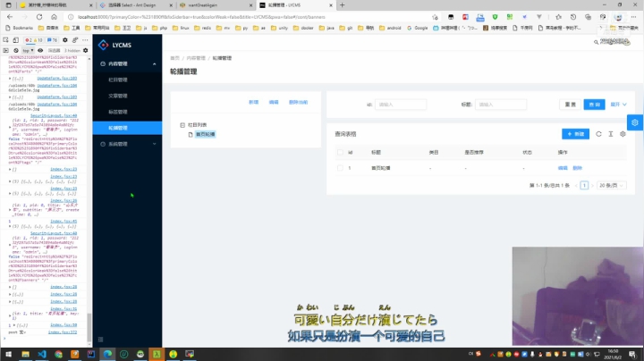Image resolution: width=644 pixels, height=361 pixels.
Task: Open the console top context dropdown
Action: (x=28, y=50)
